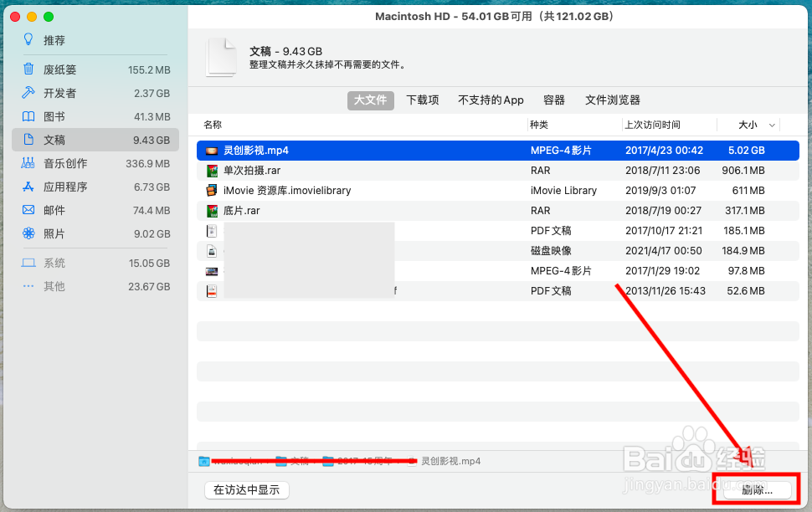Viewport: 812px width, 512px height.
Task: Select the 应用程序 category
Action: pos(60,187)
